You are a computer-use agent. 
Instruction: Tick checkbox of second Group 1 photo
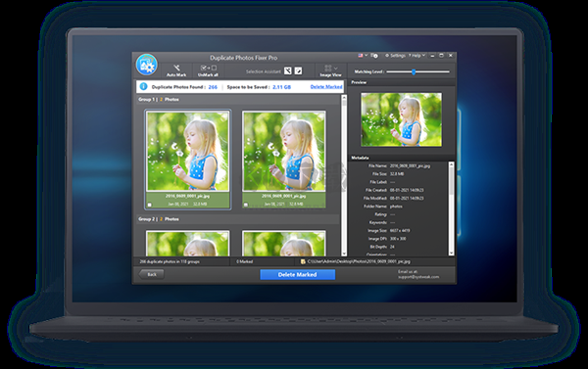click(246, 205)
